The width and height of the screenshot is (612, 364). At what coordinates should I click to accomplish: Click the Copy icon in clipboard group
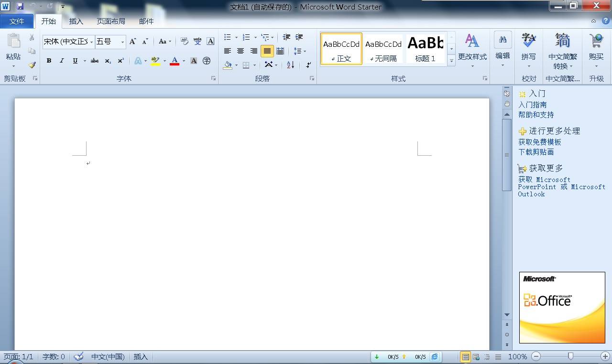pos(32,51)
